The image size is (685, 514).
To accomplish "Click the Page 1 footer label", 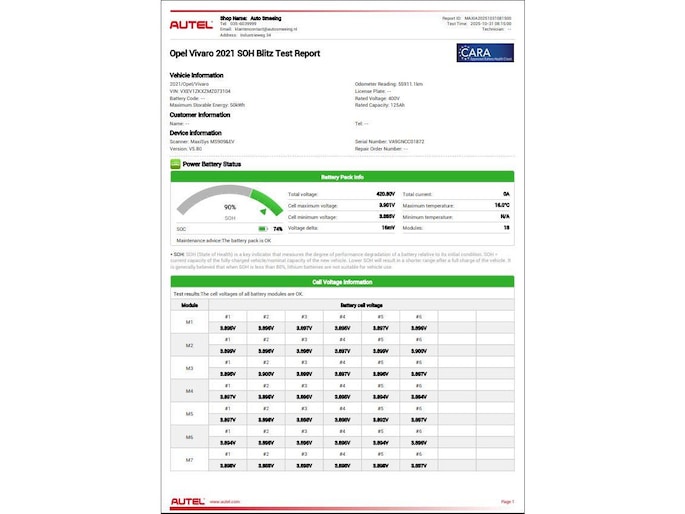I will [x=506, y=500].
